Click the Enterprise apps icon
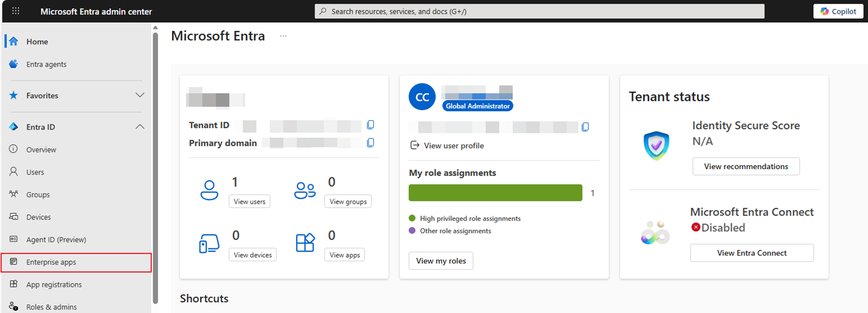This screenshot has width=868, height=313. tap(13, 262)
